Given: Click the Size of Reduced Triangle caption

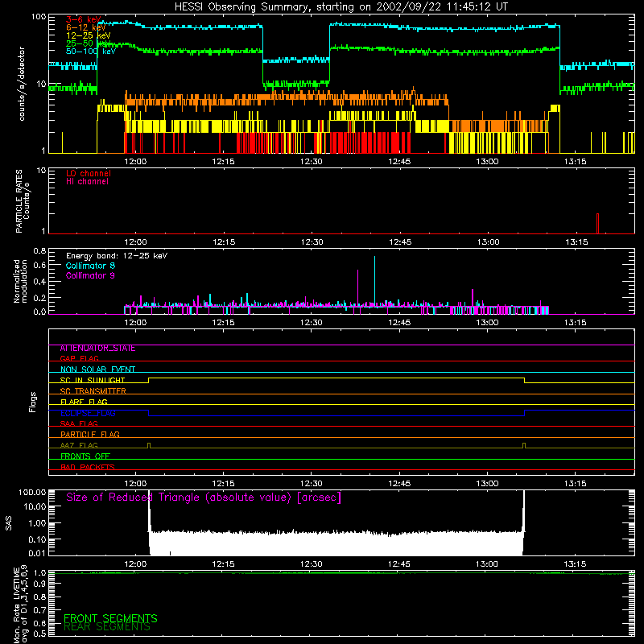Looking at the screenshot, I should (204, 497).
